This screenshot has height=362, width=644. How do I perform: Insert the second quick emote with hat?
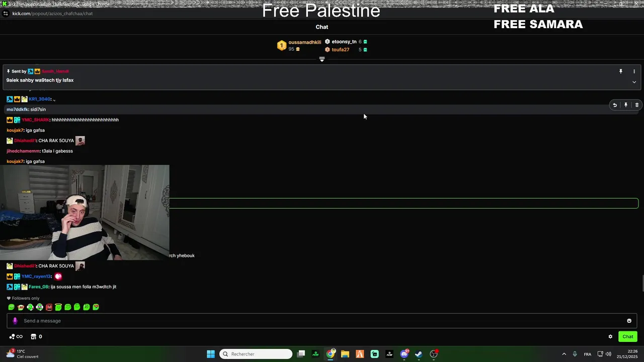(x=21, y=307)
